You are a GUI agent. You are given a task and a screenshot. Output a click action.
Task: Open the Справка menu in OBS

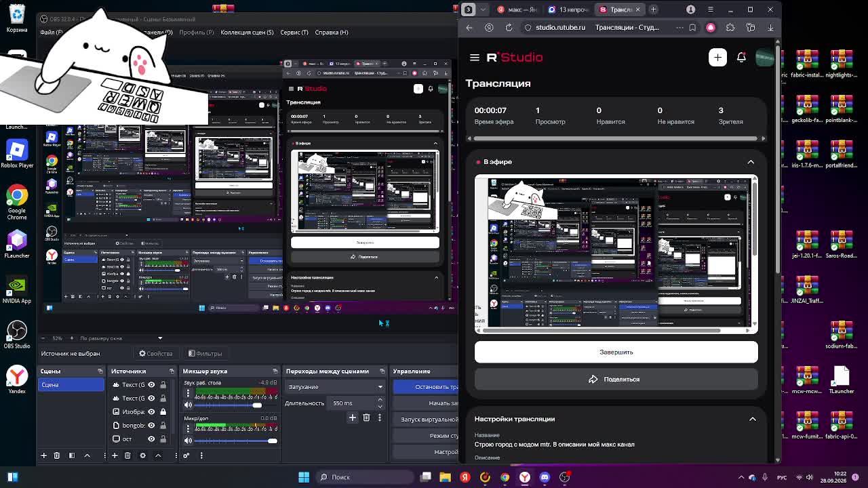(x=332, y=33)
